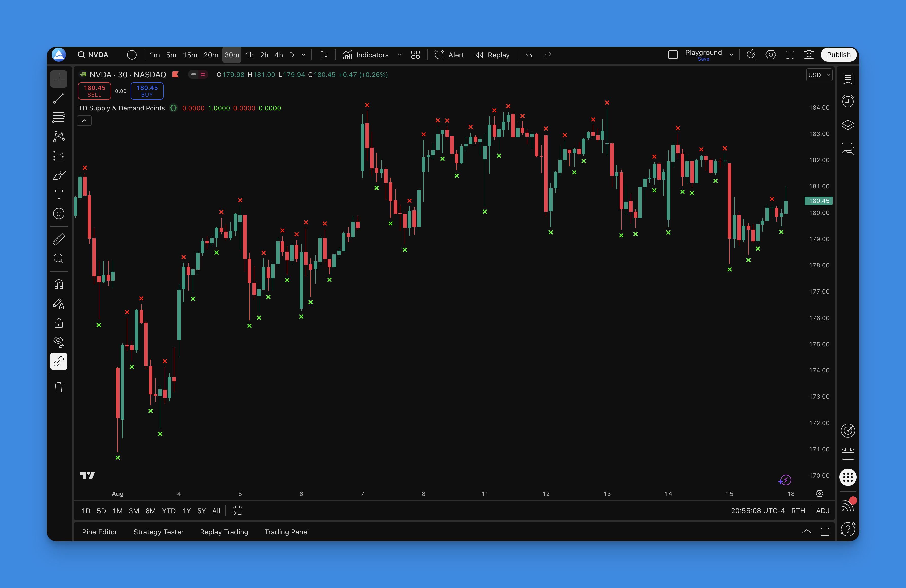Open the watchlist panel
Screen dimensions: 906x588
(x=848, y=79)
